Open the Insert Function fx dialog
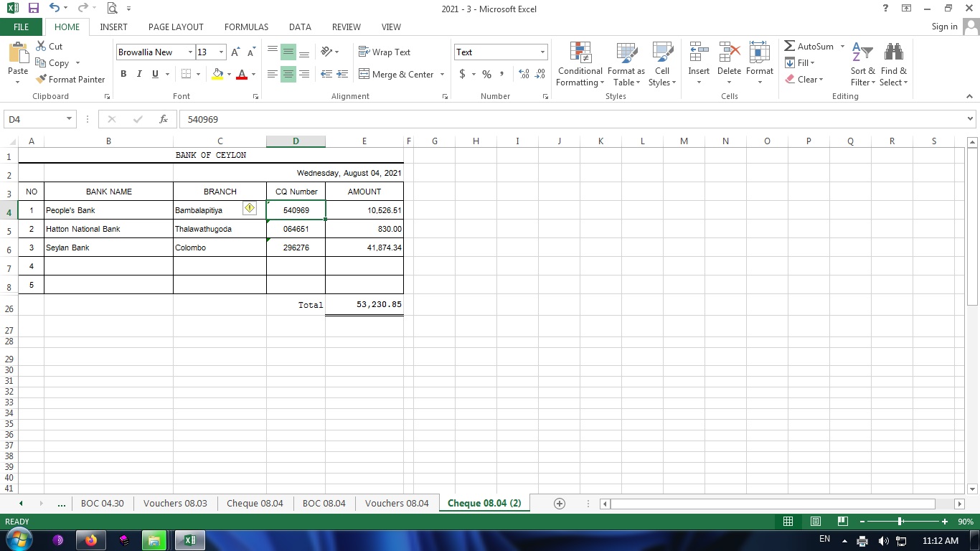This screenshot has height=551, width=980. [164, 119]
